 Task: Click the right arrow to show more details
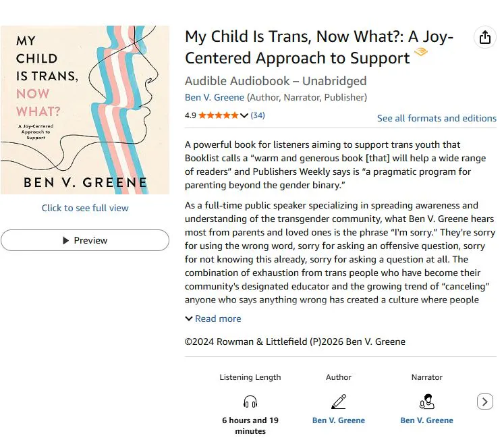point(484,402)
